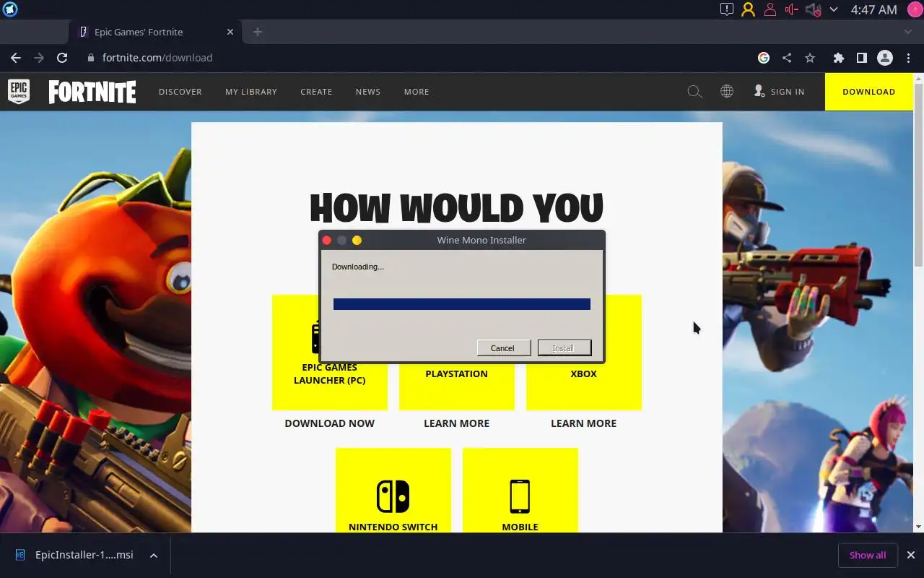Click the Google icon in the address bar

point(764,58)
